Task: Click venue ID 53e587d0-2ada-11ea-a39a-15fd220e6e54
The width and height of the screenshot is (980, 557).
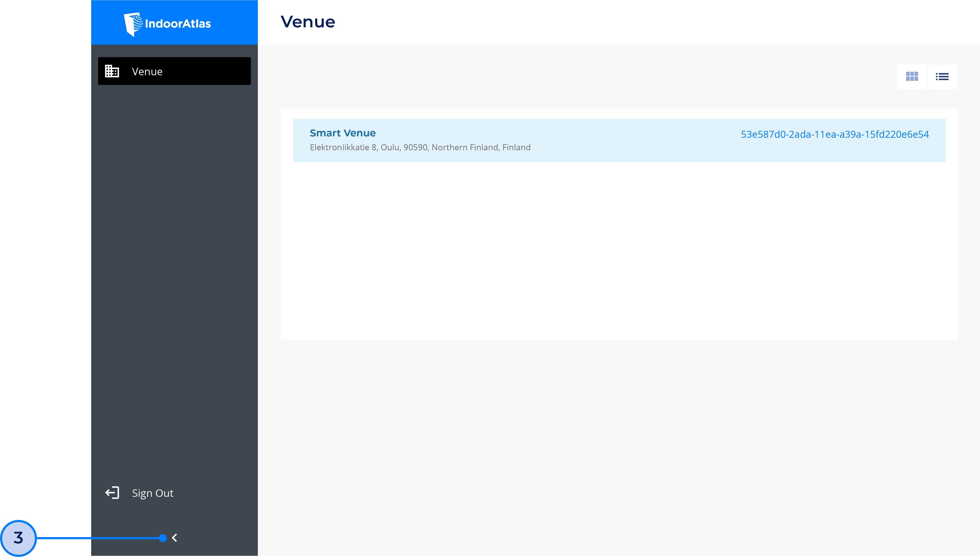Action: click(x=834, y=134)
